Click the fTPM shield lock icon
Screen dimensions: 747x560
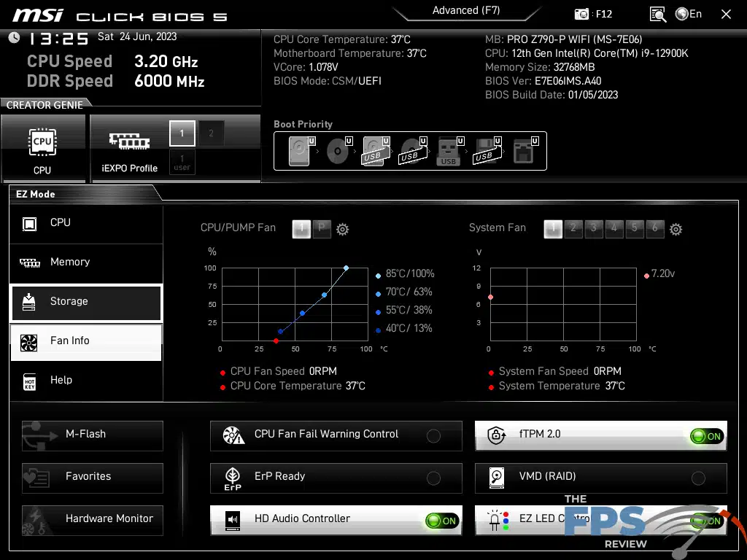(496, 435)
